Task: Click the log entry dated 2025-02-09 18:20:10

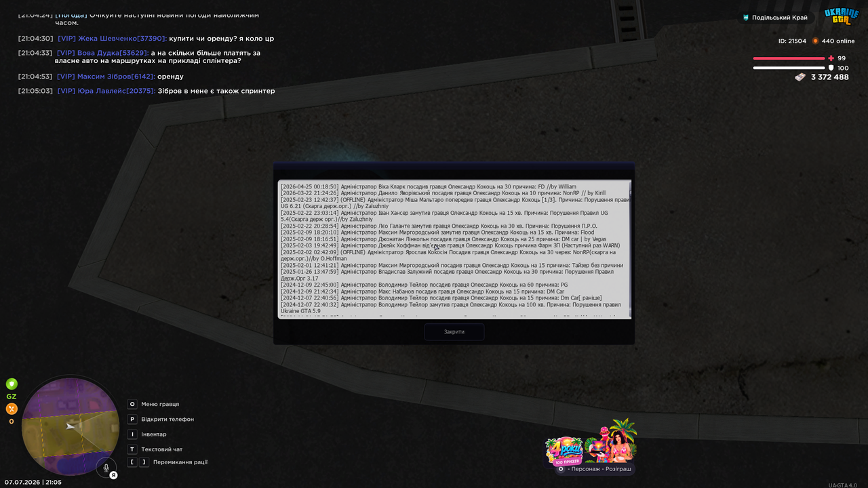Action: point(437,232)
